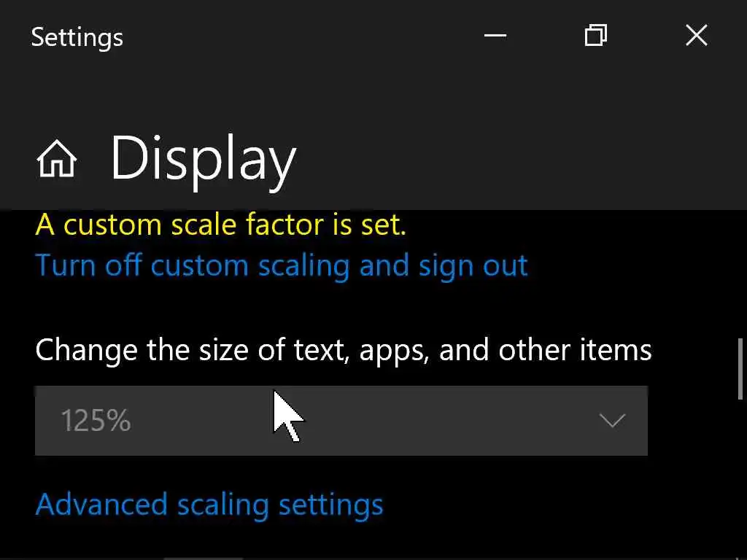This screenshot has height=560, width=747.
Task: Click the Display page heading
Action: [203, 159]
